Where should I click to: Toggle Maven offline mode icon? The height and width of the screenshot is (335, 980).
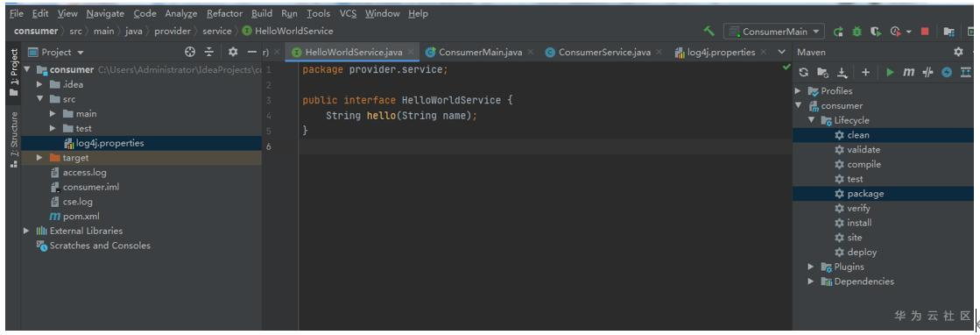tap(927, 72)
